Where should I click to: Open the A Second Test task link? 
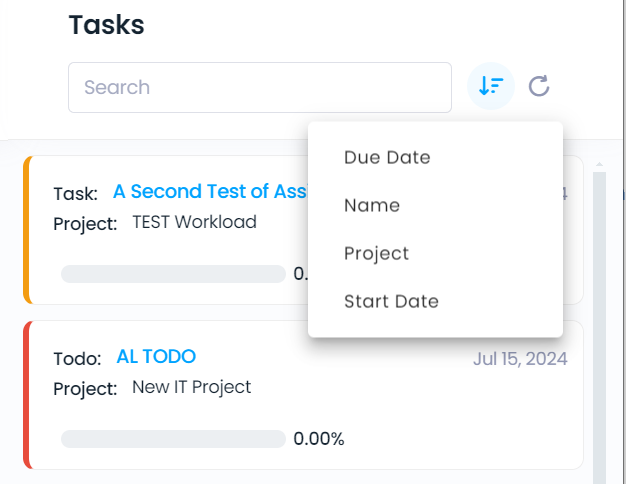(210, 191)
